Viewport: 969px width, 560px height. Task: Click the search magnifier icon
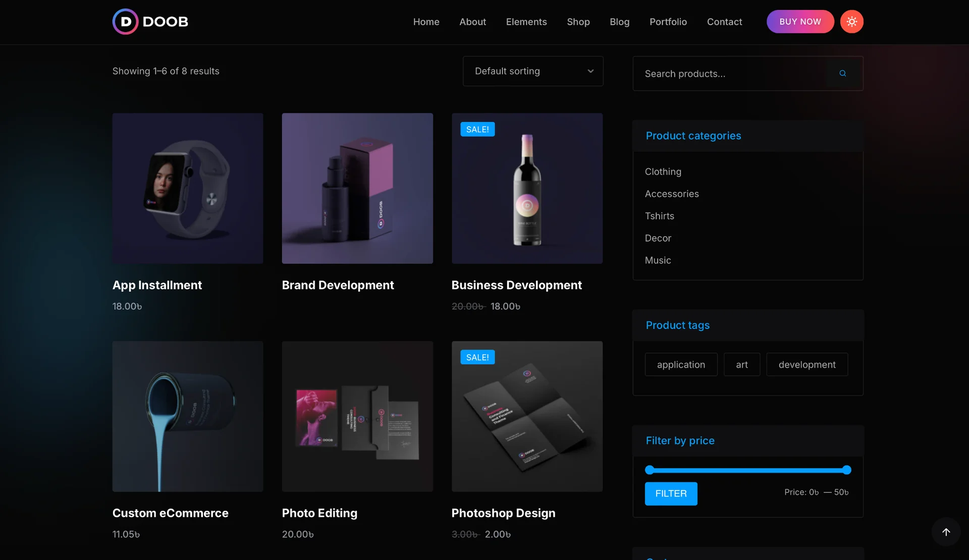pos(842,74)
